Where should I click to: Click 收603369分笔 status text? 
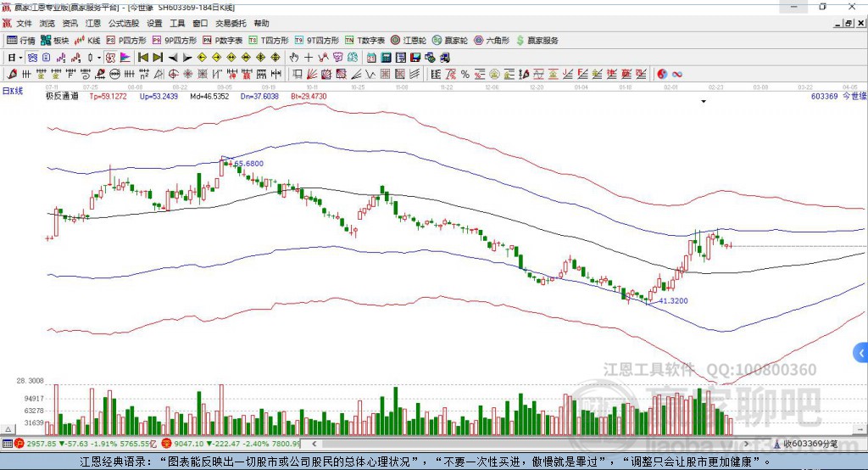[x=810, y=444]
